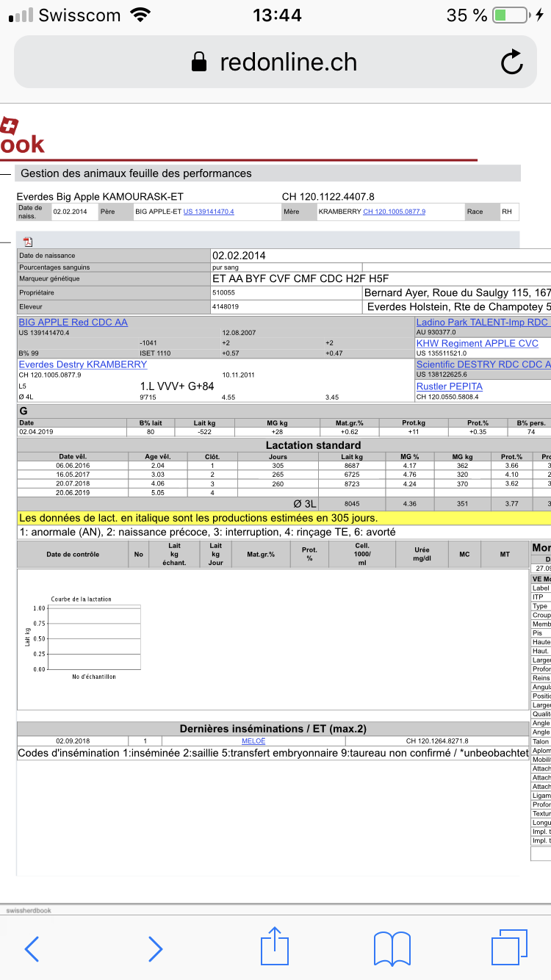This screenshot has height=980, width=551.
Task: Open the PDF export icon
Action: (x=28, y=242)
